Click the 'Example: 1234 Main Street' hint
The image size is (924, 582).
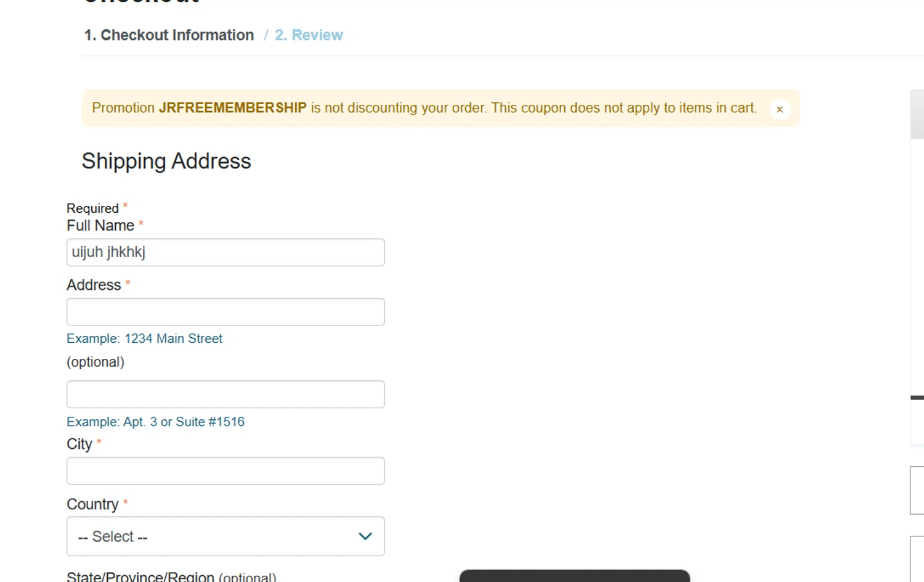click(144, 338)
